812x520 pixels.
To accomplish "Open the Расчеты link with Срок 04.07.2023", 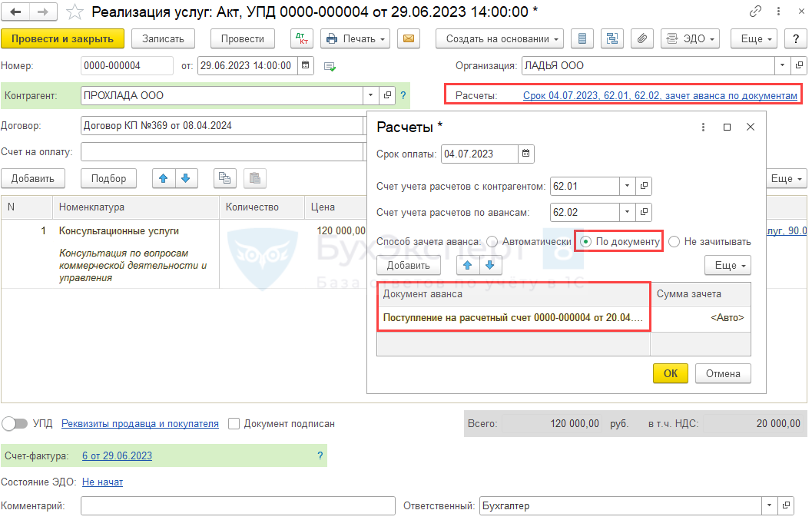I will click(660, 95).
